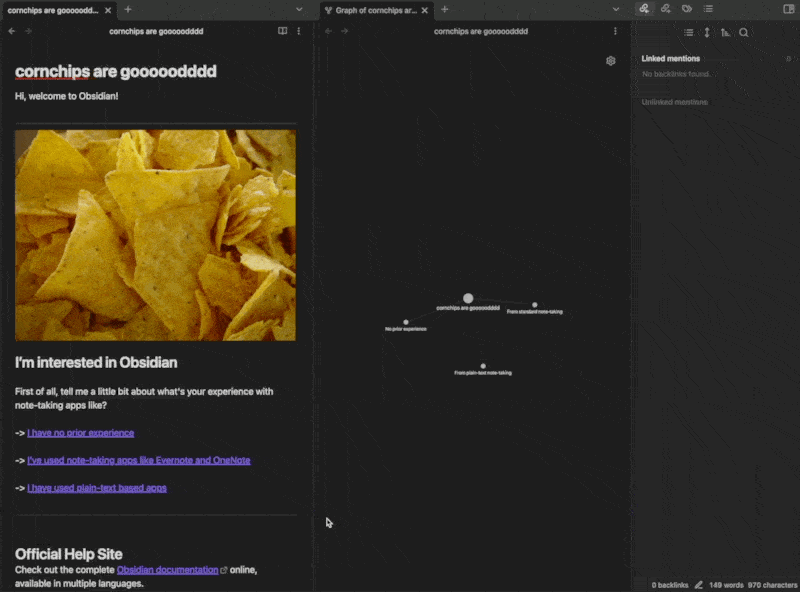Click the graph pane header title

[x=481, y=31]
